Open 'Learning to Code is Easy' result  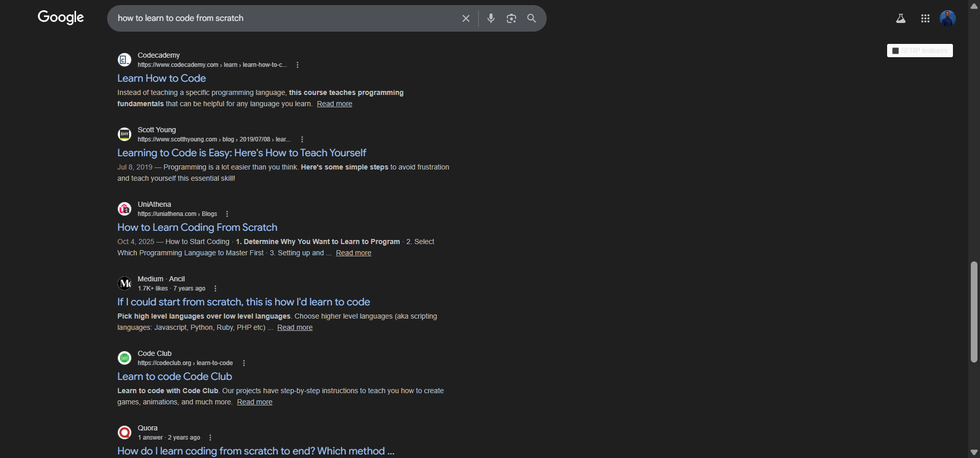241,153
